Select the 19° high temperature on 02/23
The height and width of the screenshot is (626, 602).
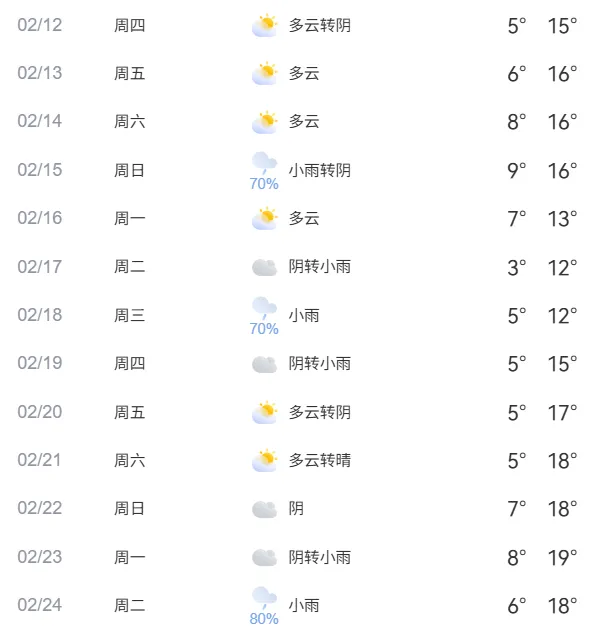click(x=562, y=558)
